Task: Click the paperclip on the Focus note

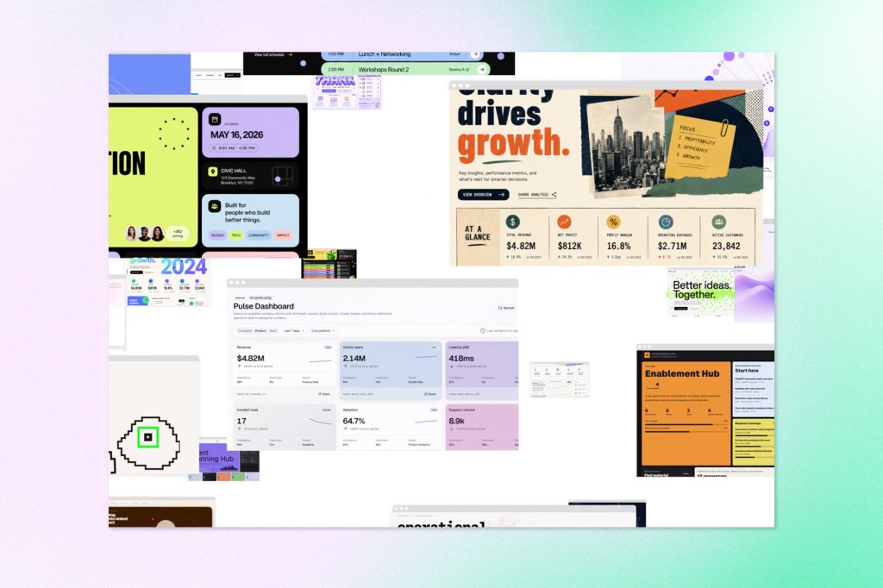Action: click(x=724, y=128)
